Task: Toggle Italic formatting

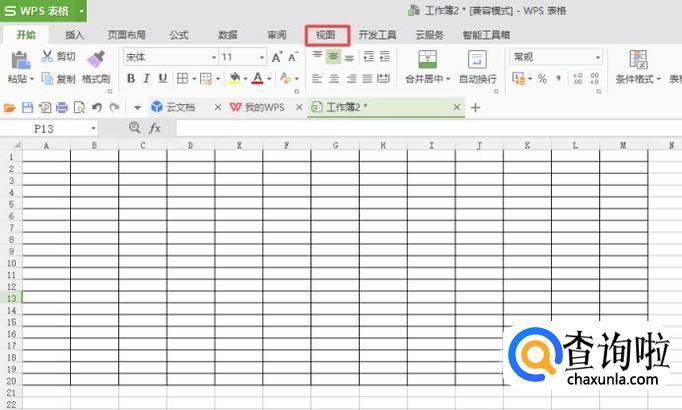Action: pyautogui.click(x=147, y=79)
